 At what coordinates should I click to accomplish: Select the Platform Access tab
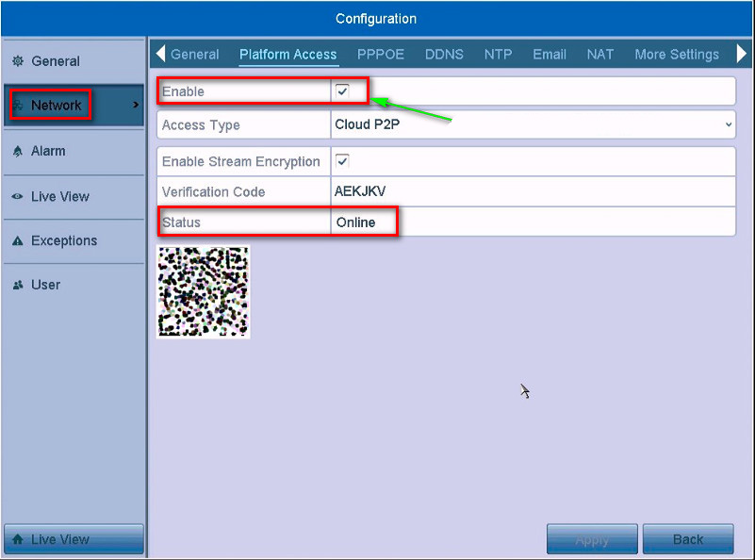287,55
